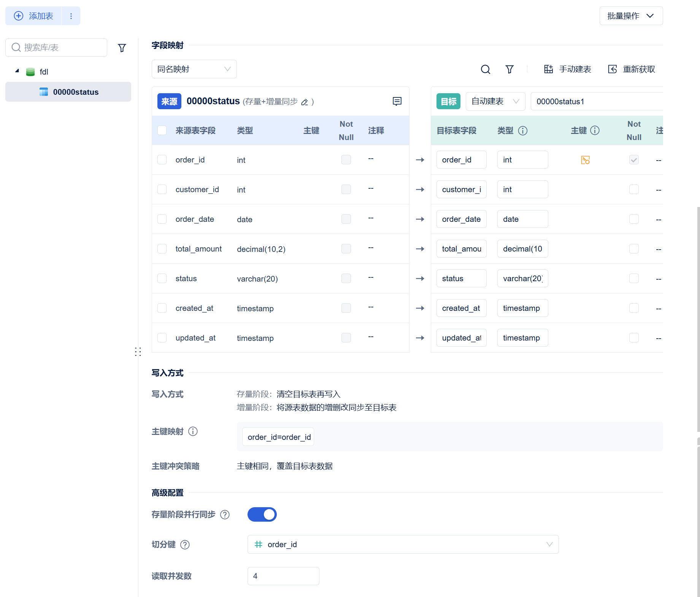
Task: Check the updated_at source row checkbox
Action: 162,338
